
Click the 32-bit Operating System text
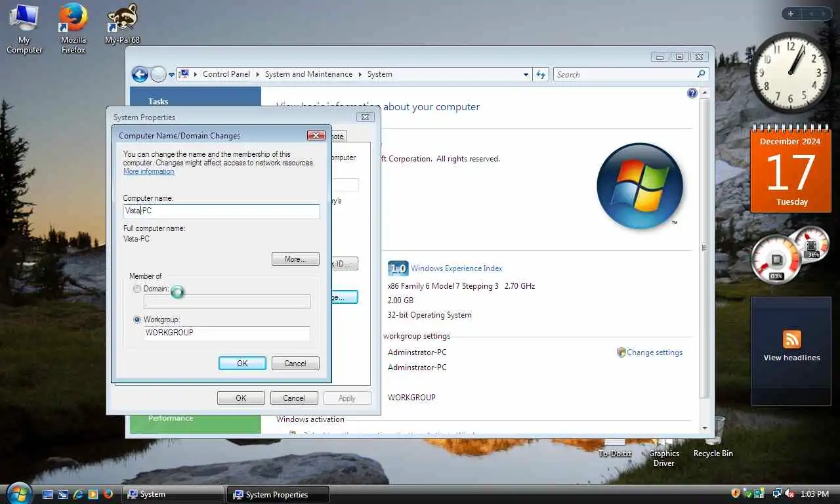pos(430,315)
